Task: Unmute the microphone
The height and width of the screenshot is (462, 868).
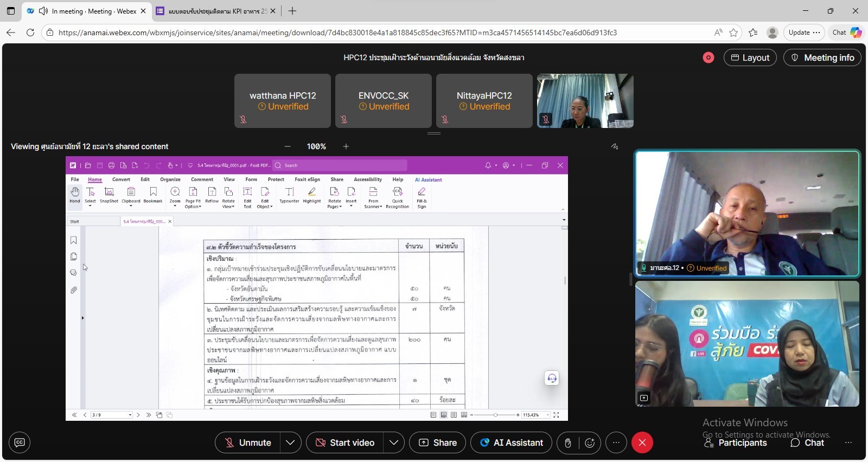Action: pyautogui.click(x=248, y=443)
